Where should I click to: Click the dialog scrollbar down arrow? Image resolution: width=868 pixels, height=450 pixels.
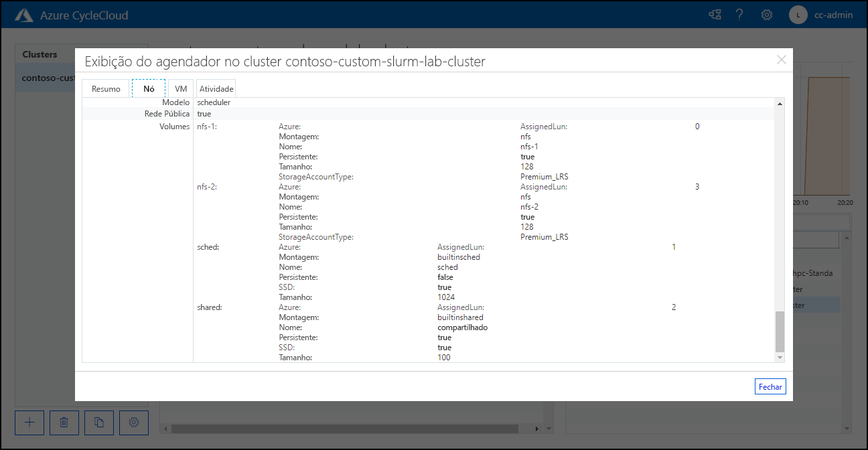(779, 357)
